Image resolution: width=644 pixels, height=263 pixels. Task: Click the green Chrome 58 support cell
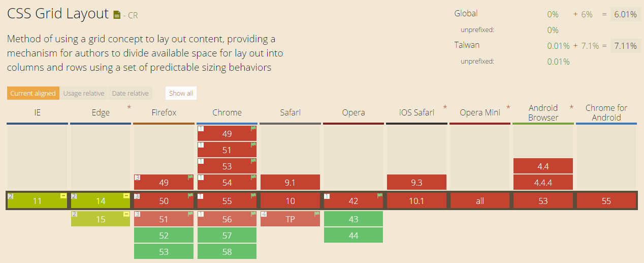coord(227,251)
